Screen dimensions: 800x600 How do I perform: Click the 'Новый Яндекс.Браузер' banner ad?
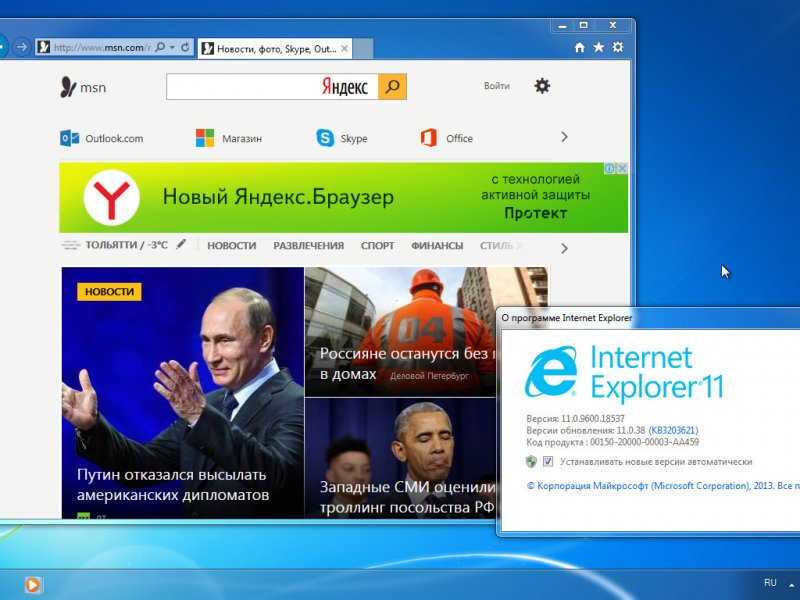343,197
